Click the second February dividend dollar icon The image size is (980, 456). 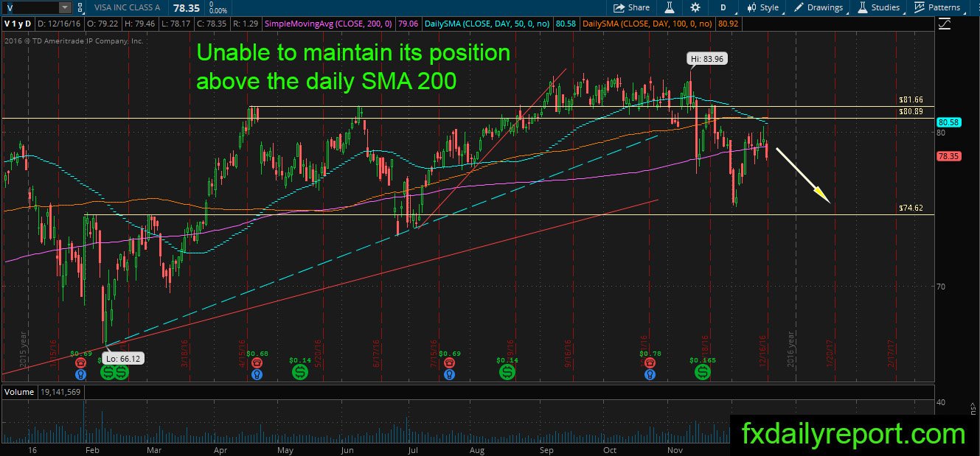point(121,373)
